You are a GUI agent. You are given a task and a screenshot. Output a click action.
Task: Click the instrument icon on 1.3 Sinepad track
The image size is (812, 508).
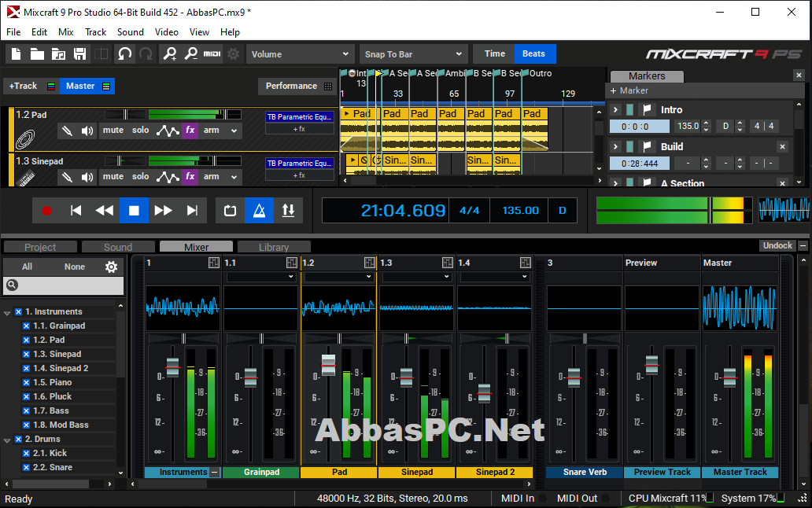(x=26, y=178)
